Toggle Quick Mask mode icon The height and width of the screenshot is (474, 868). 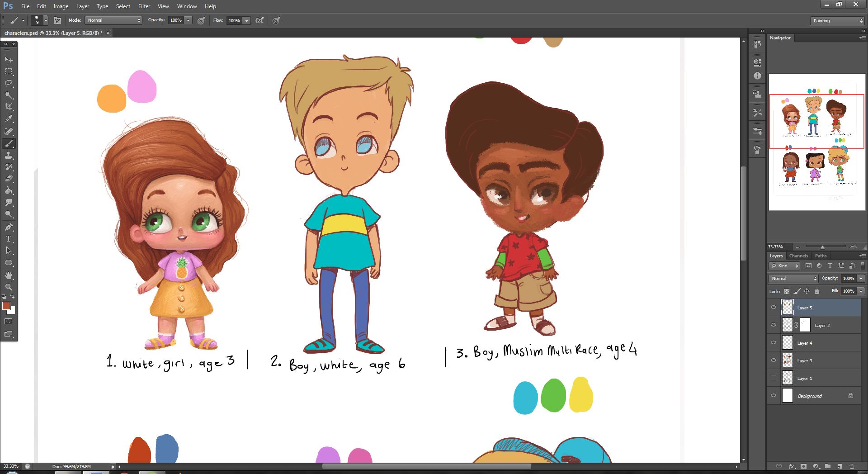[x=9, y=322]
